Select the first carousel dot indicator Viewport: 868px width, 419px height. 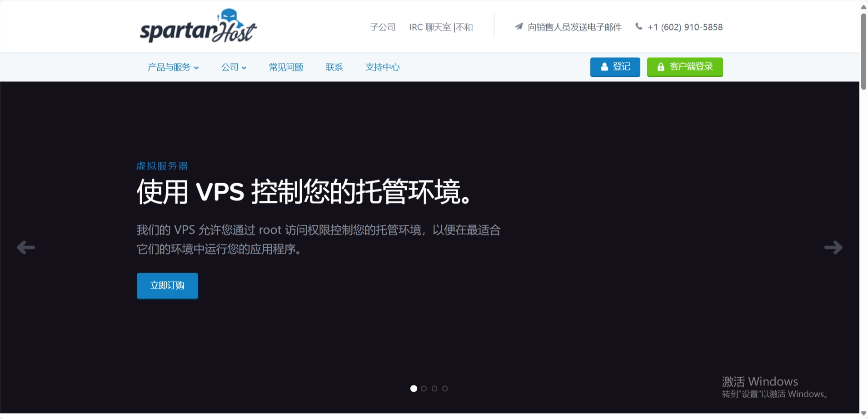[414, 389]
